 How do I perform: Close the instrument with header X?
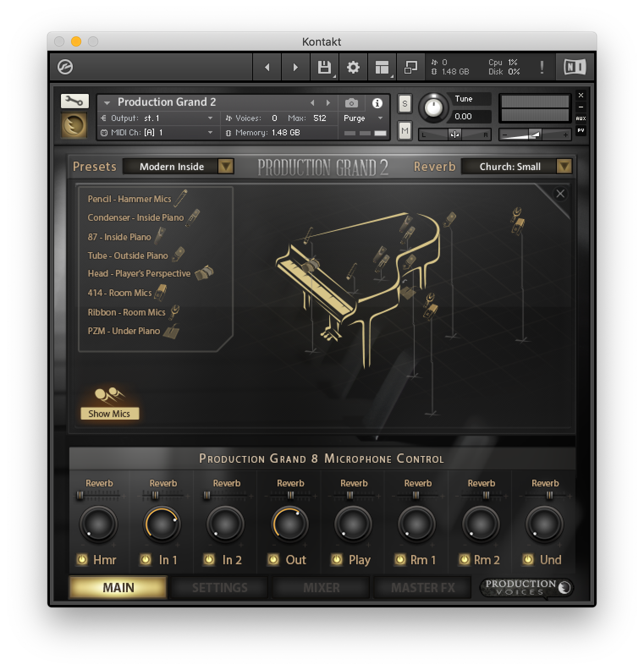tap(581, 95)
